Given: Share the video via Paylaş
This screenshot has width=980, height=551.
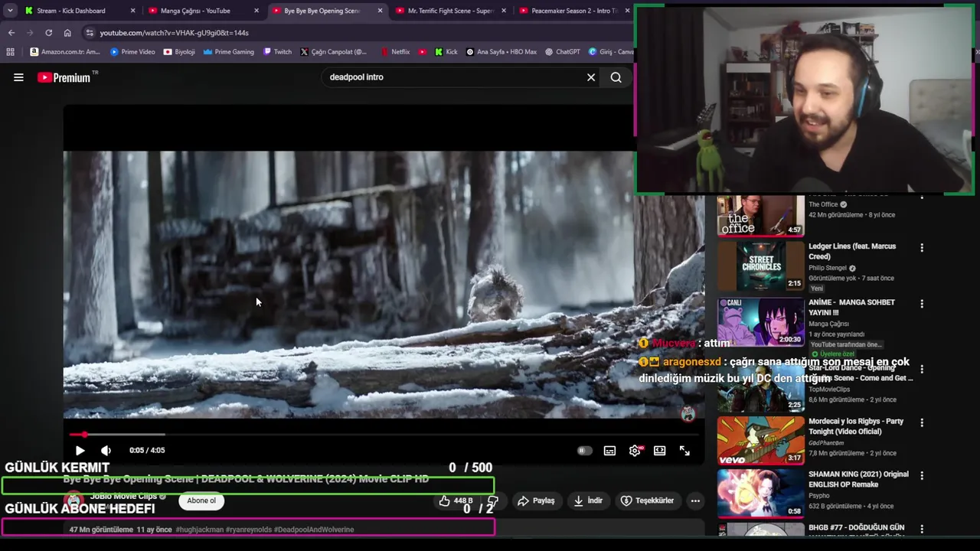Looking at the screenshot, I should point(536,500).
